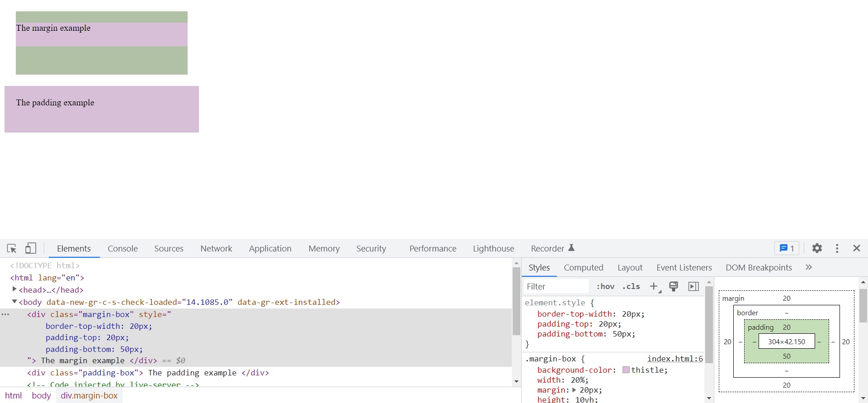The width and height of the screenshot is (868, 403).
Task: Click the padding-top value 20 in box model
Action: (787, 327)
